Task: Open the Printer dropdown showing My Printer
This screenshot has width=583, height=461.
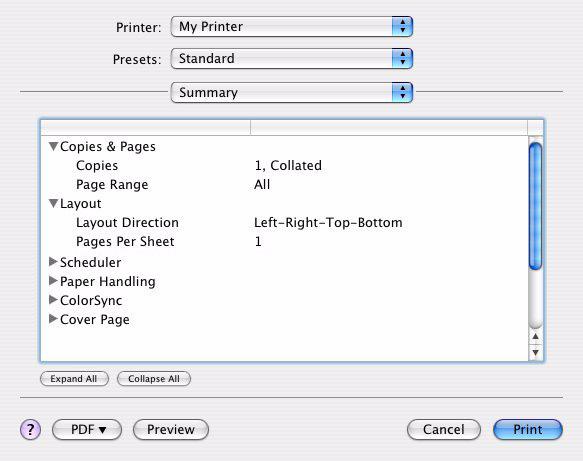Action: point(292,27)
